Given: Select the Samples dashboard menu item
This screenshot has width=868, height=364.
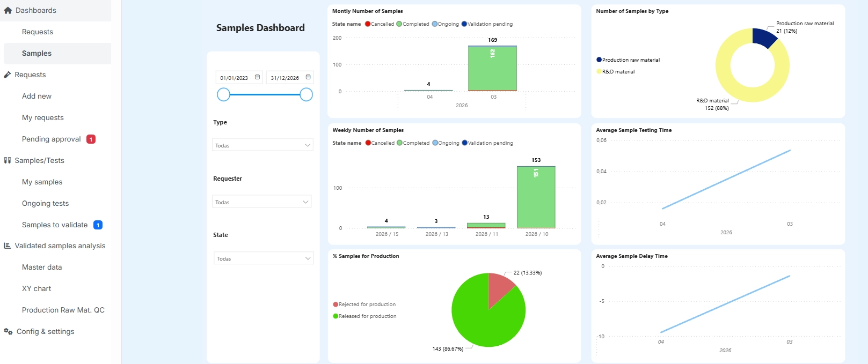Looking at the screenshot, I should [37, 53].
